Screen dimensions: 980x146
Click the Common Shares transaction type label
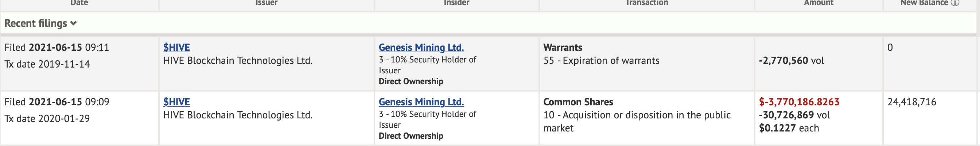578,102
